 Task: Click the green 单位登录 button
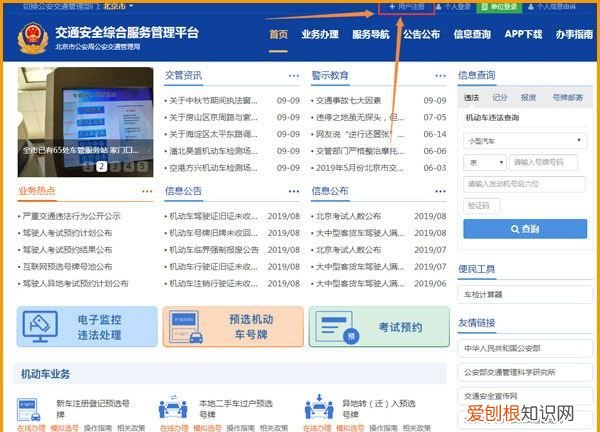(499, 7)
